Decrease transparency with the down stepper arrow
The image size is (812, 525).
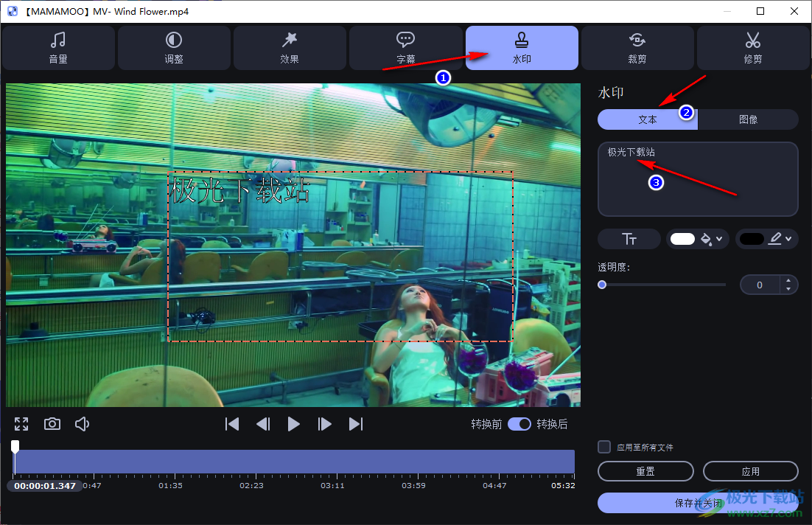[x=788, y=288]
